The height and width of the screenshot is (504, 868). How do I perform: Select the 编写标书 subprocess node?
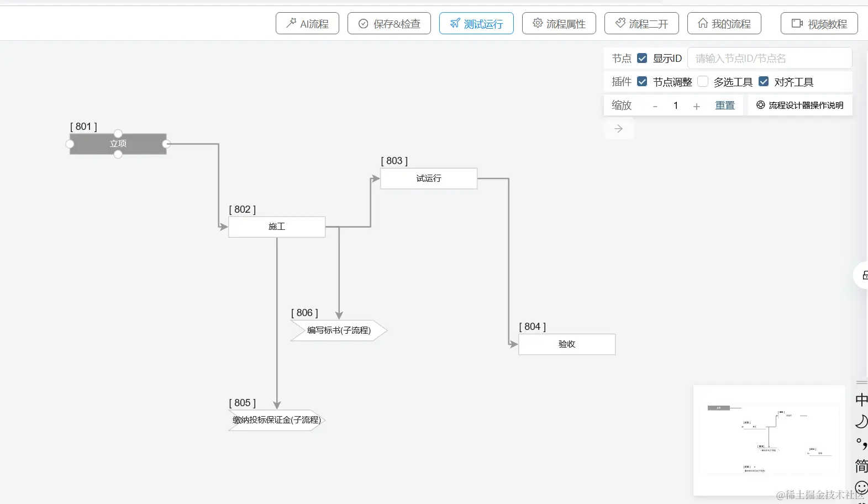click(x=339, y=330)
